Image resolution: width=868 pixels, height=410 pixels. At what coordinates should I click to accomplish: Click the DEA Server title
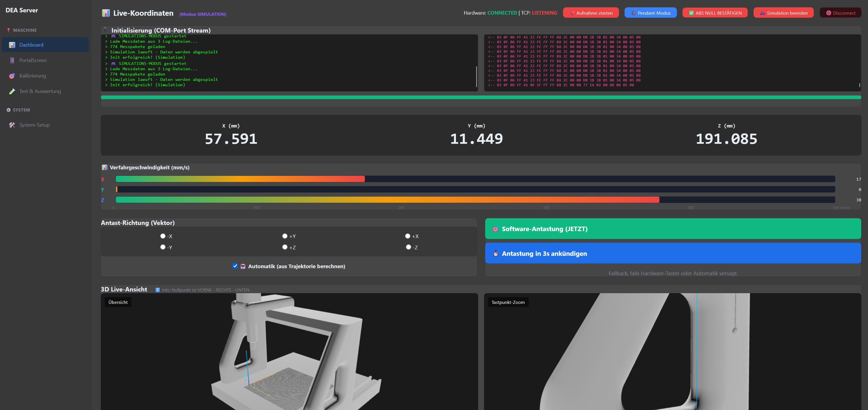(x=22, y=10)
